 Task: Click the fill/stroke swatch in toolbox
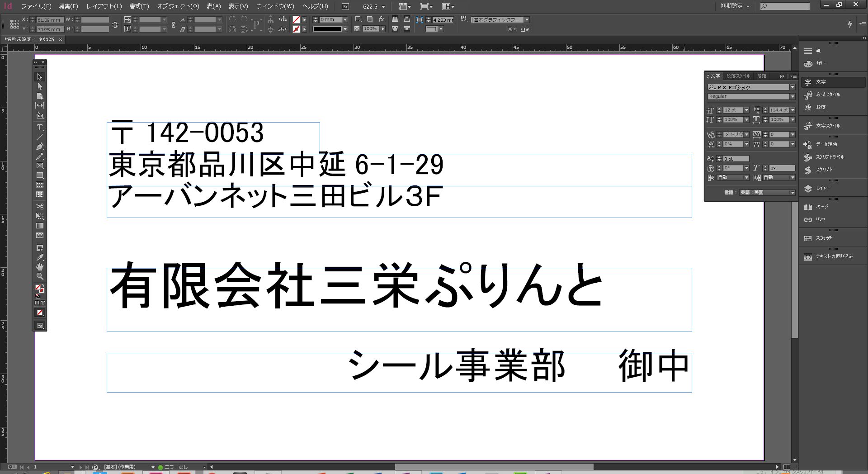pos(39,288)
